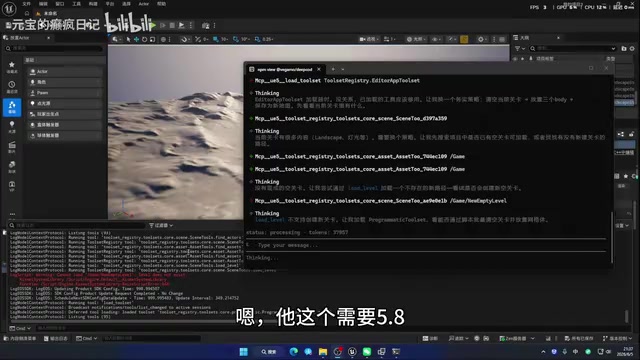
Task: Add a new terminal tab with plus
Action: [333, 69]
